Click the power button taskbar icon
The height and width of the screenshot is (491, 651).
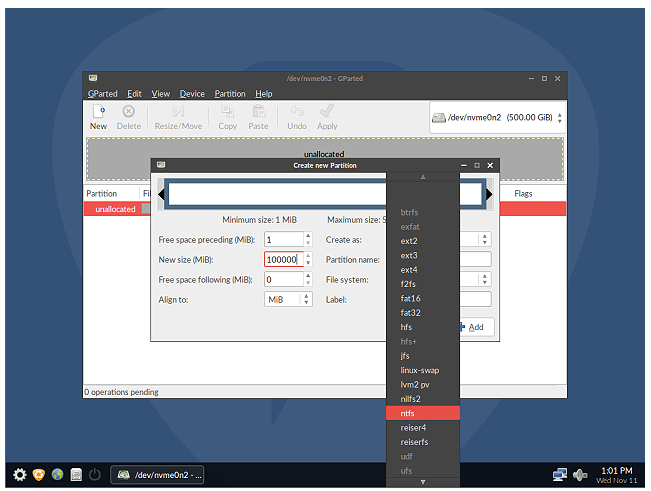[x=95, y=474]
